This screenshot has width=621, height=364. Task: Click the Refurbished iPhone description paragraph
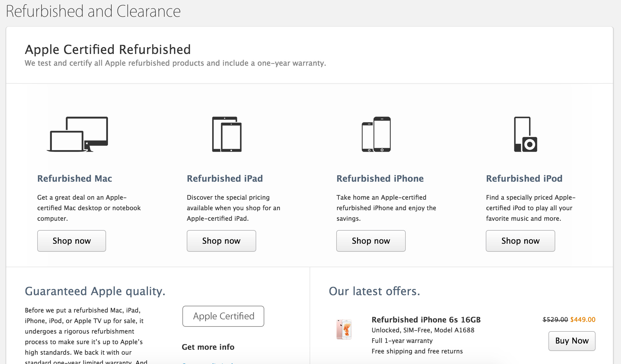(x=386, y=208)
